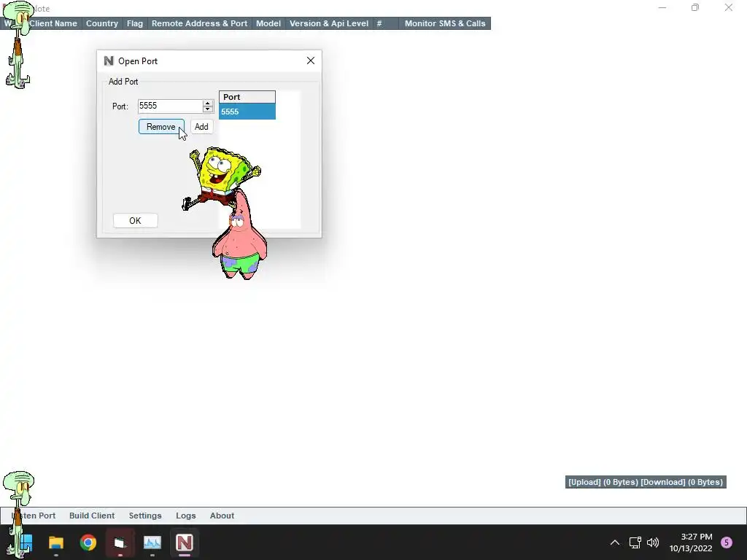The width and height of the screenshot is (747, 560).
Task: Click the Model column header
Action: [268, 23]
